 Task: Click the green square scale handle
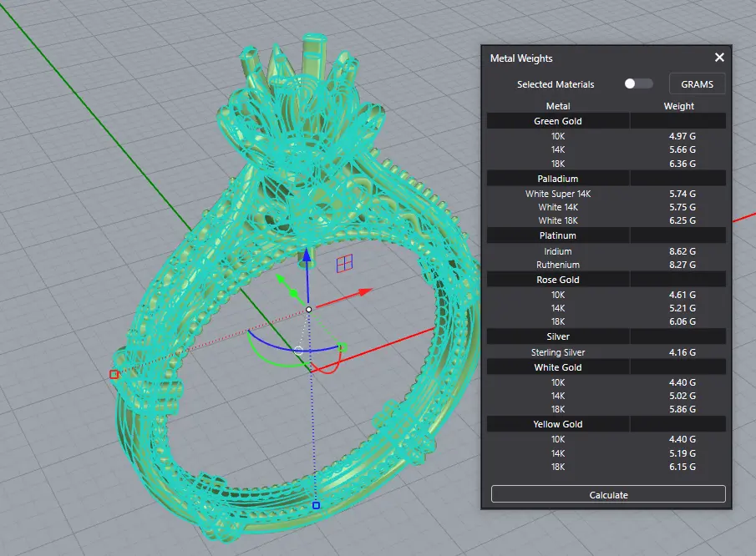[x=342, y=347]
